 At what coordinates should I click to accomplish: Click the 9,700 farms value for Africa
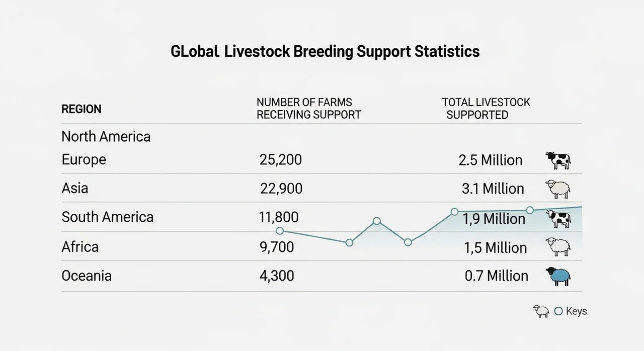pos(277,247)
